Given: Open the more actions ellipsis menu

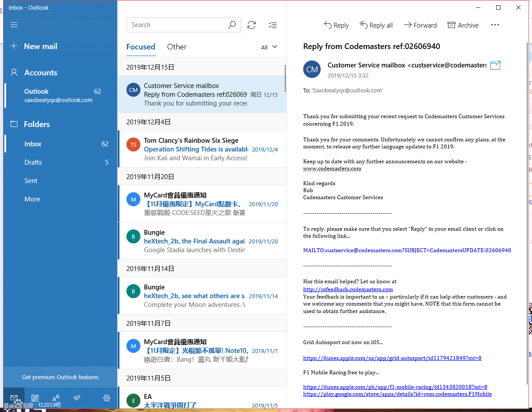Looking at the screenshot, I should pos(495,25).
